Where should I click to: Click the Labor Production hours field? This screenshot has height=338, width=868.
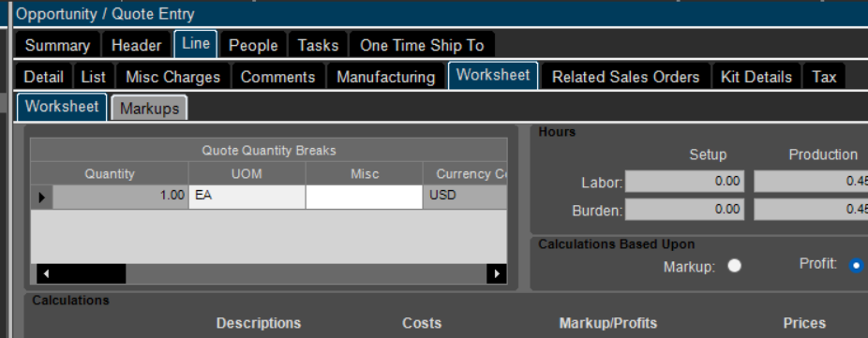pyautogui.click(x=811, y=182)
